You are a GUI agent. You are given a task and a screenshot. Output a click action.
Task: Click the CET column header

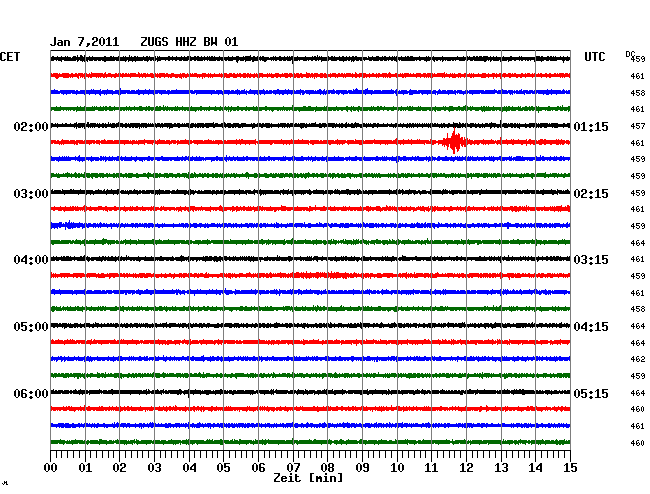pyautogui.click(x=10, y=57)
